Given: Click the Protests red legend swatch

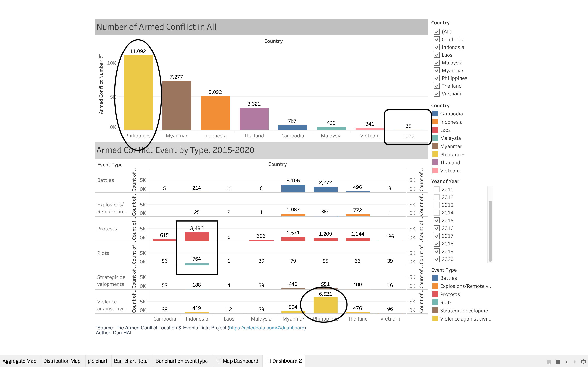Looking at the screenshot, I should pyautogui.click(x=435, y=294).
